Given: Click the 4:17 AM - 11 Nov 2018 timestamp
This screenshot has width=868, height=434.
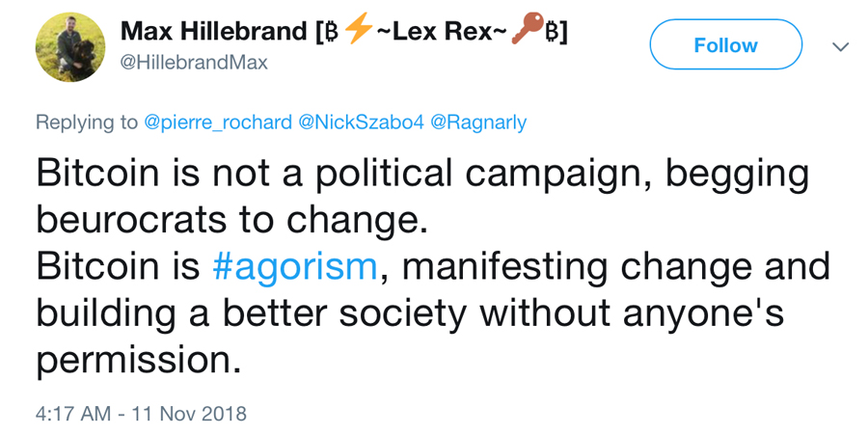Looking at the screenshot, I should pos(141,414).
